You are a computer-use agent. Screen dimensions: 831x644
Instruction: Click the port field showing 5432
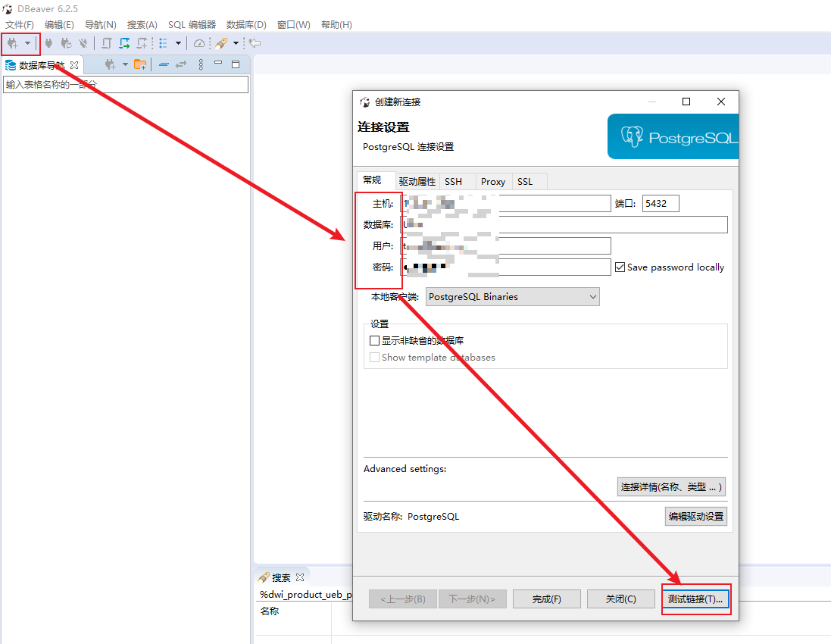coord(660,204)
